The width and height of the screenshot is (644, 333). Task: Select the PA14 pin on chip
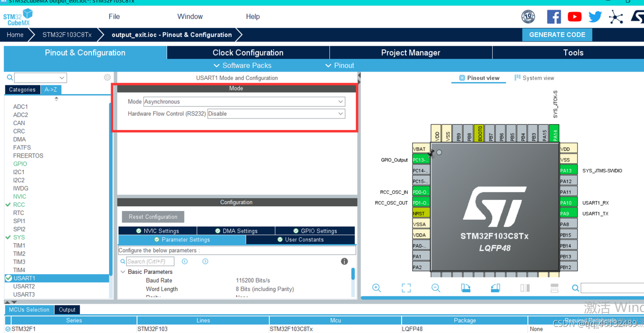(x=554, y=133)
